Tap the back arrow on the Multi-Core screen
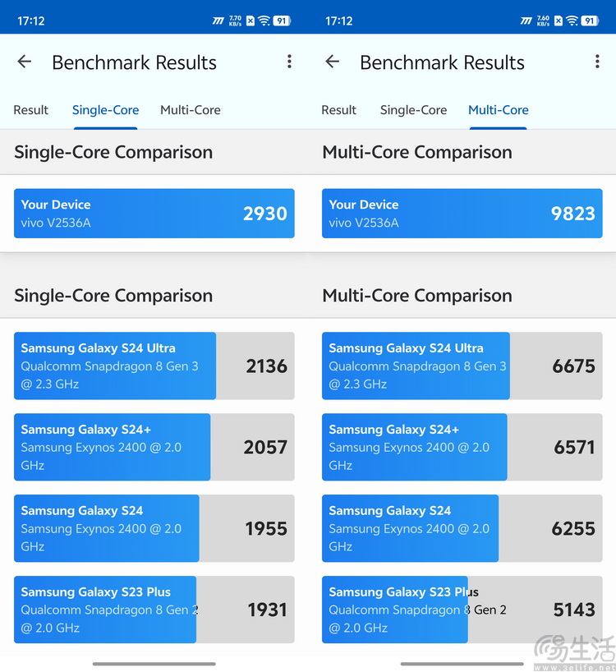 [333, 62]
